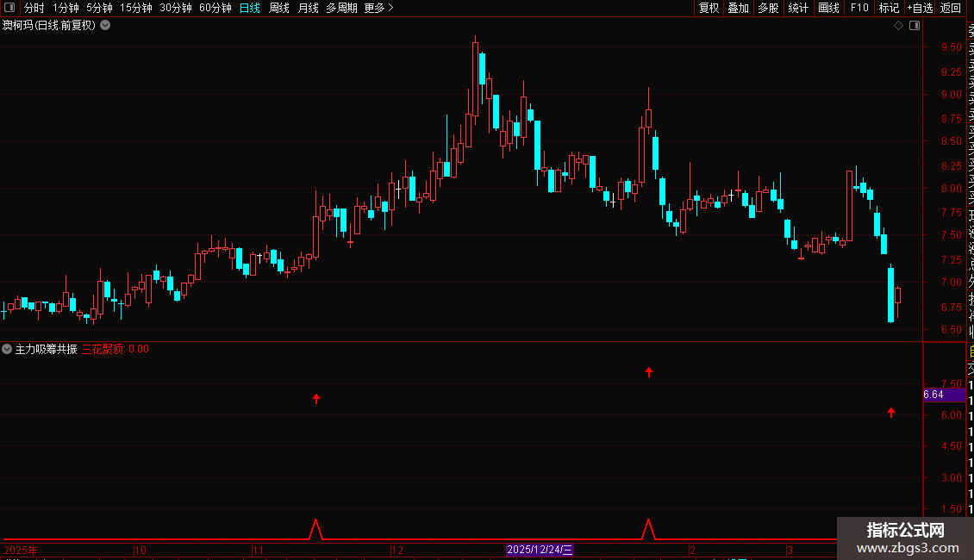
Task: Click the 复权 button
Action: tap(709, 8)
